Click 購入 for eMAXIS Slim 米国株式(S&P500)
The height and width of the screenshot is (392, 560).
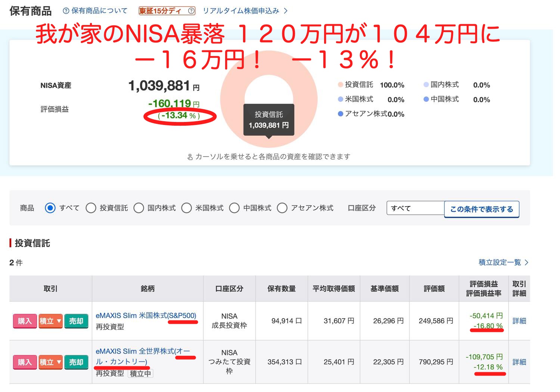pos(25,321)
